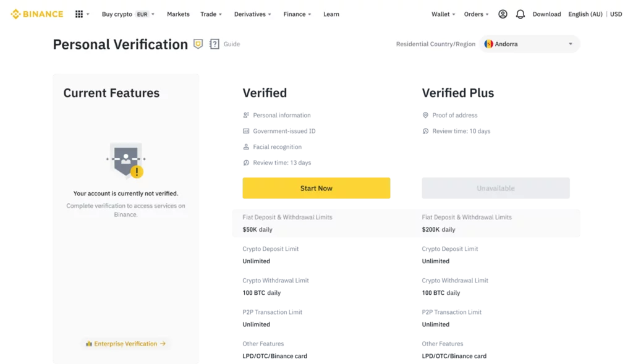The height and width of the screenshot is (364, 633).
Task: Open the Residential Country/Region selector
Action: pos(530,44)
